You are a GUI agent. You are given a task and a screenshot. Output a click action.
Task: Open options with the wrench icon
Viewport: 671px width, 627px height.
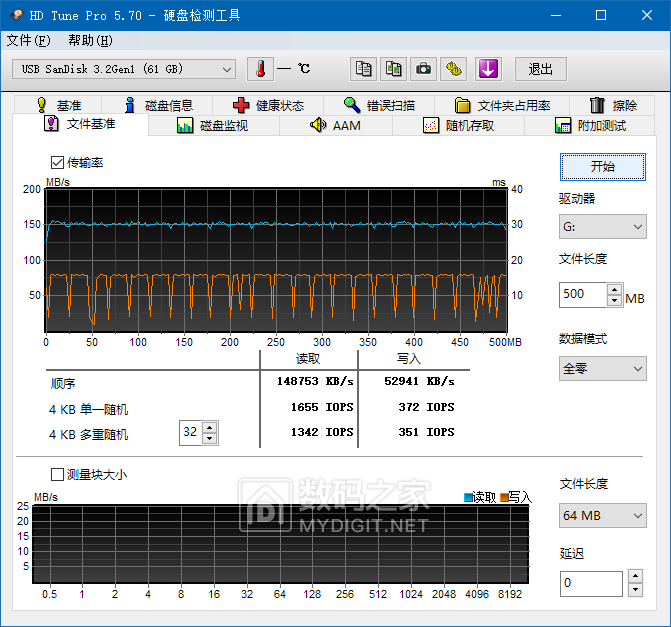tap(455, 69)
